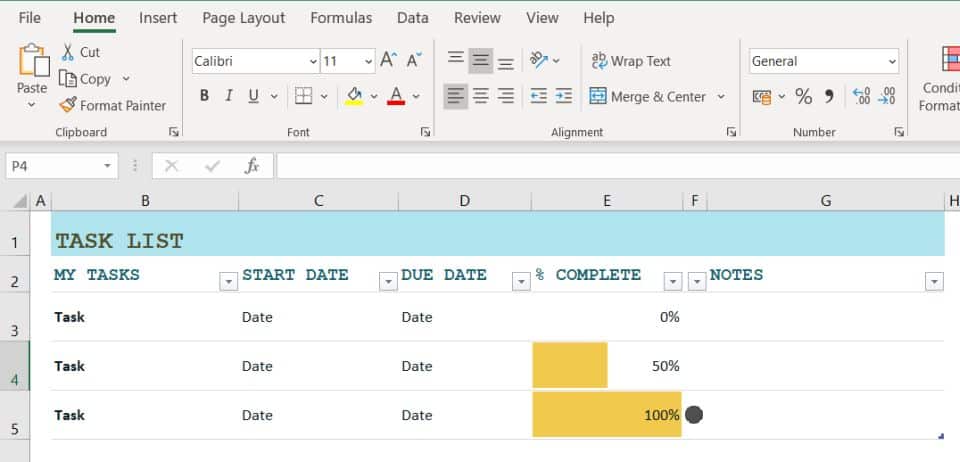Screen dimensions: 960x462
Task: Toggle underline formatting
Action: (253, 96)
